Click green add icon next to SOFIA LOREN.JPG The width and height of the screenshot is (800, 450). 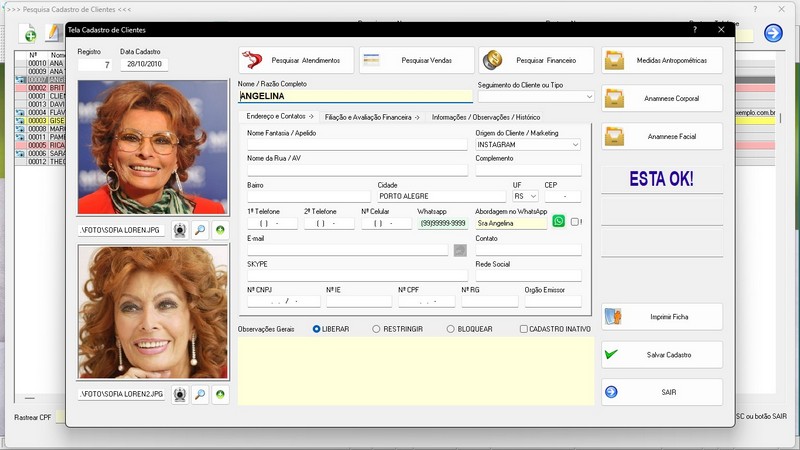[220, 230]
